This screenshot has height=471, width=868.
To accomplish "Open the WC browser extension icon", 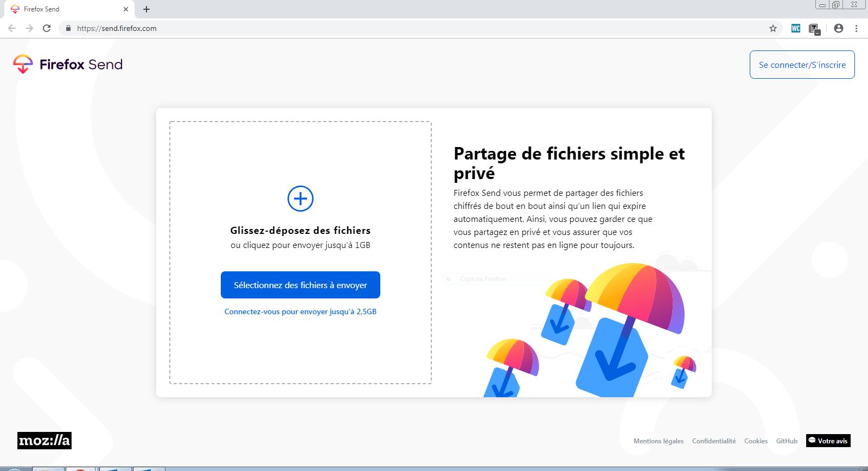I will (x=796, y=28).
